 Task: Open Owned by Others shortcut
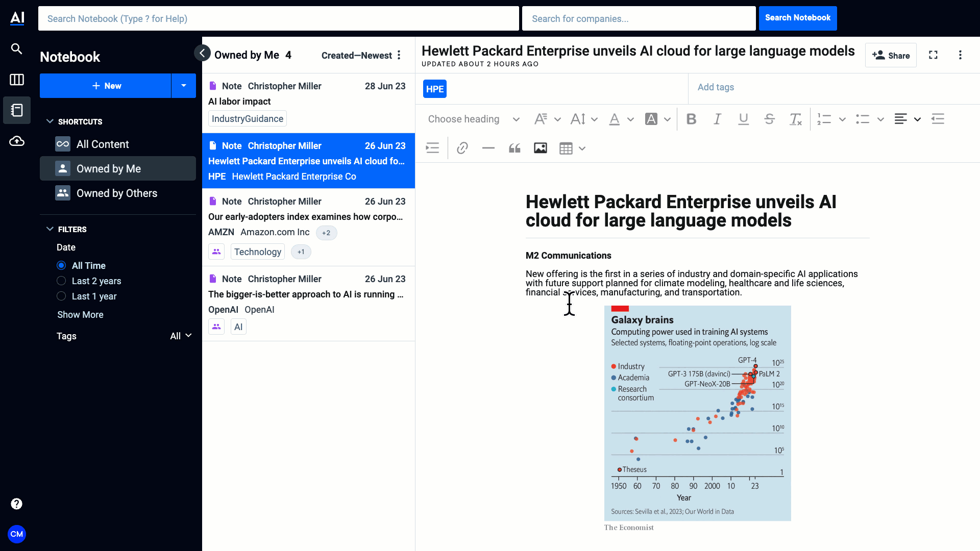tap(118, 193)
